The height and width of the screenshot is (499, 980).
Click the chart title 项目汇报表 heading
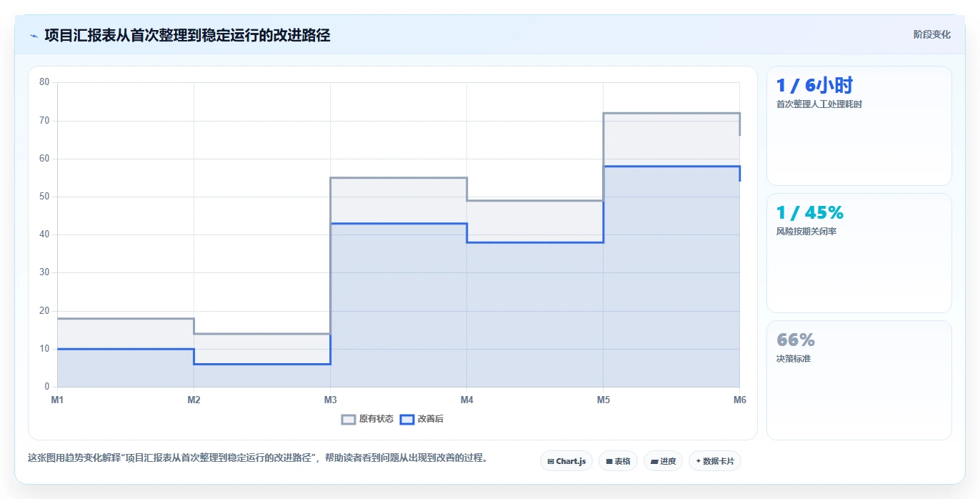[187, 36]
